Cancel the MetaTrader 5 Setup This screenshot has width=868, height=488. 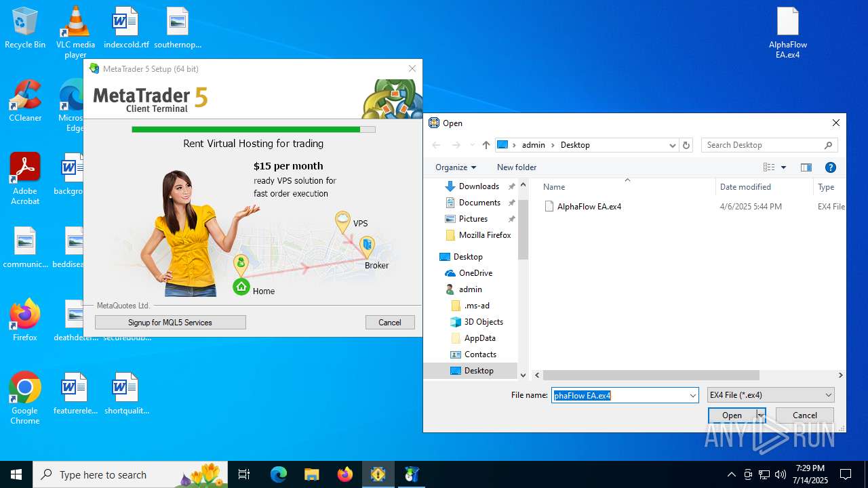click(x=390, y=323)
